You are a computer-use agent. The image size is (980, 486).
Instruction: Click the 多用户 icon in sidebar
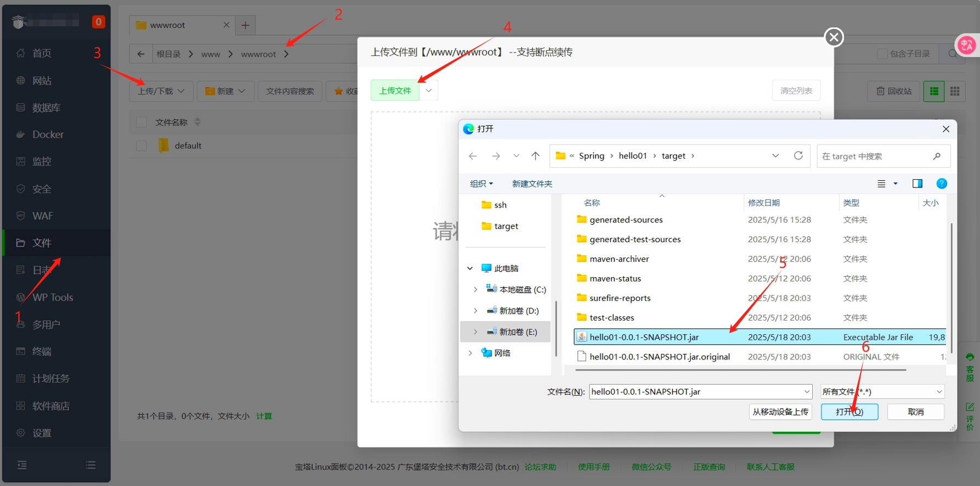pyautogui.click(x=21, y=324)
